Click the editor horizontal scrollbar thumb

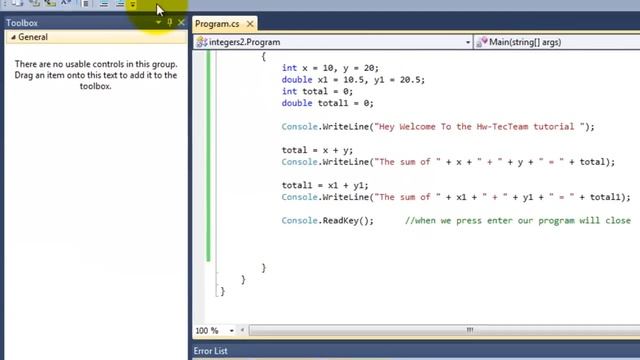coord(445,330)
